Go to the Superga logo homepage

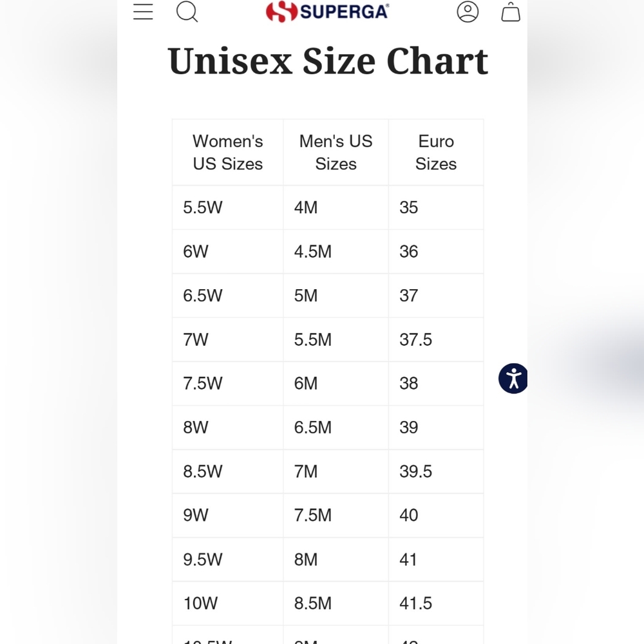[x=327, y=12]
